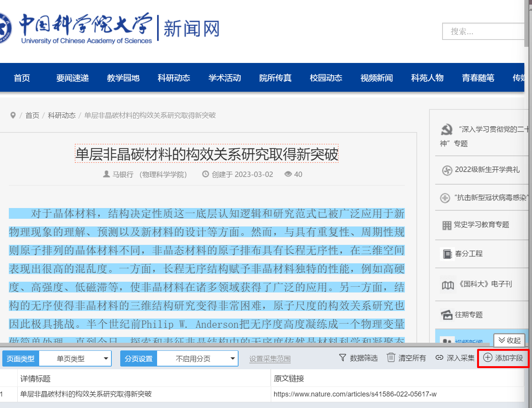Open 党史学习教育专题 sidebar link

pyautogui.click(x=481, y=225)
